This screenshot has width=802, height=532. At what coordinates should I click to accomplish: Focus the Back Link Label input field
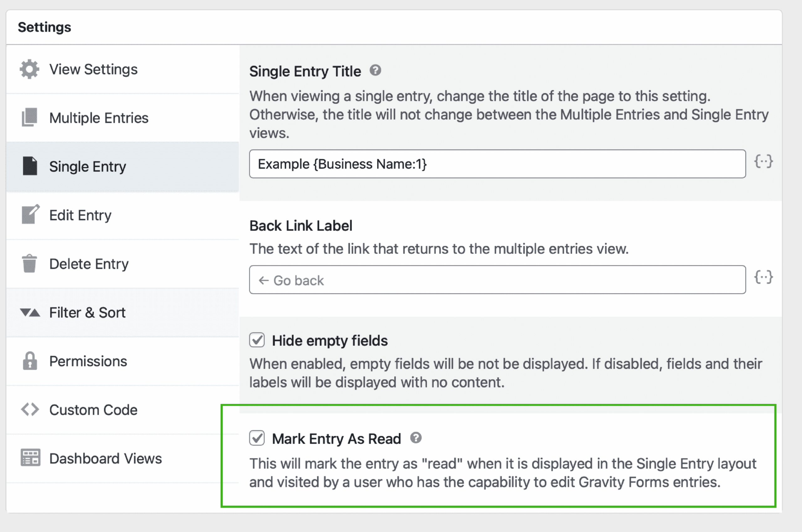click(497, 280)
